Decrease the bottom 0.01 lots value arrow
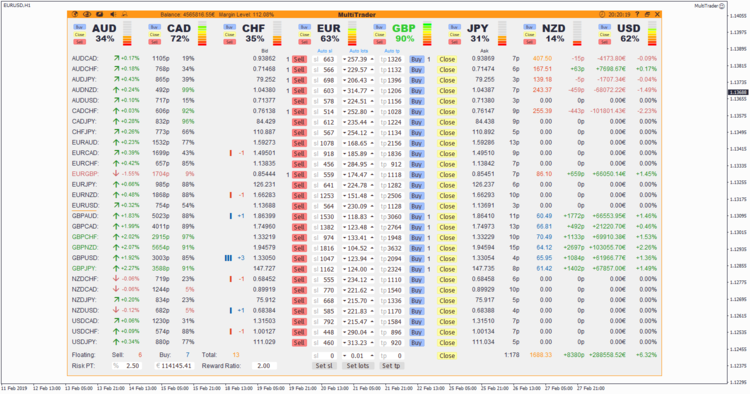750x394 pixels. [x=344, y=356]
